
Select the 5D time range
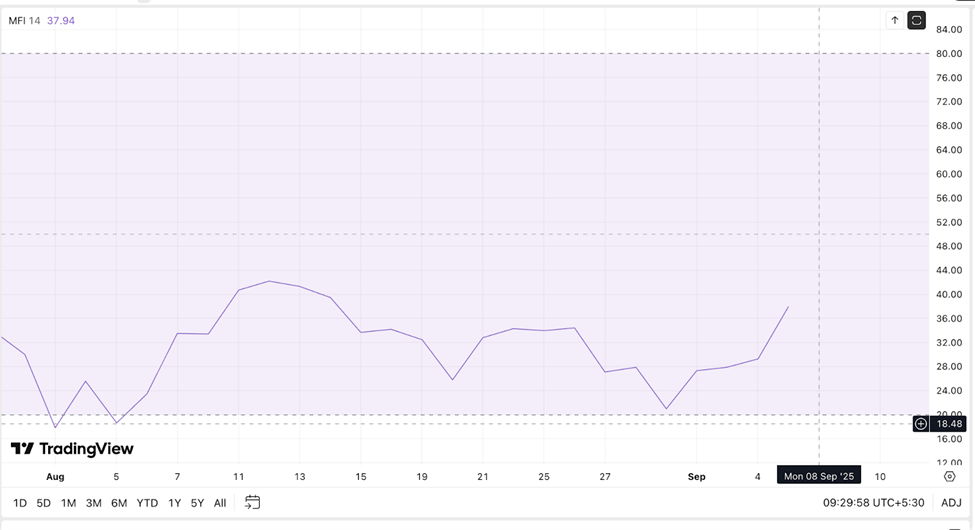click(x=44, y=503)
